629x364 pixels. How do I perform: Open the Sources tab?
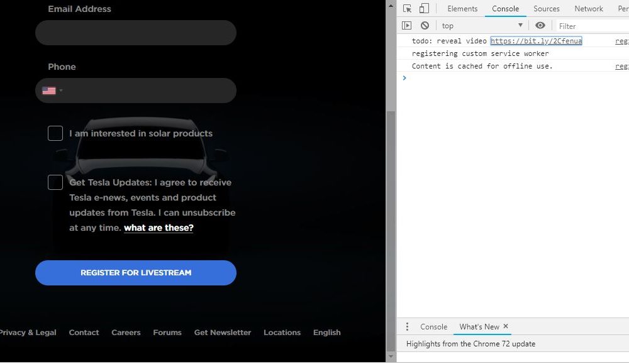coord(547,8)
